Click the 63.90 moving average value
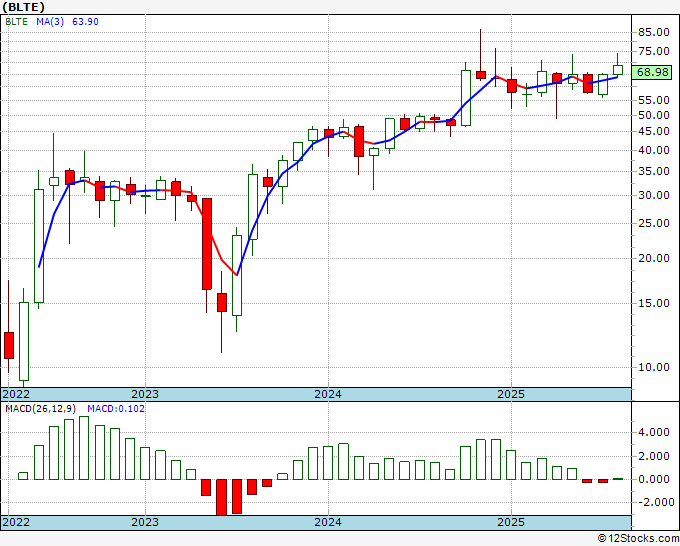The height and width of the screenshot is (546, 680). pyautogui.click(x=85, y=22)
